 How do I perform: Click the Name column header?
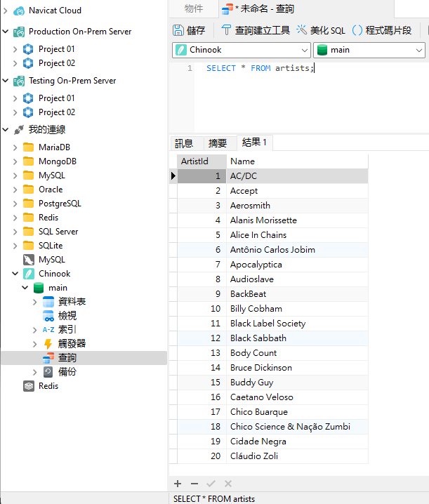[x=242, y=161]
